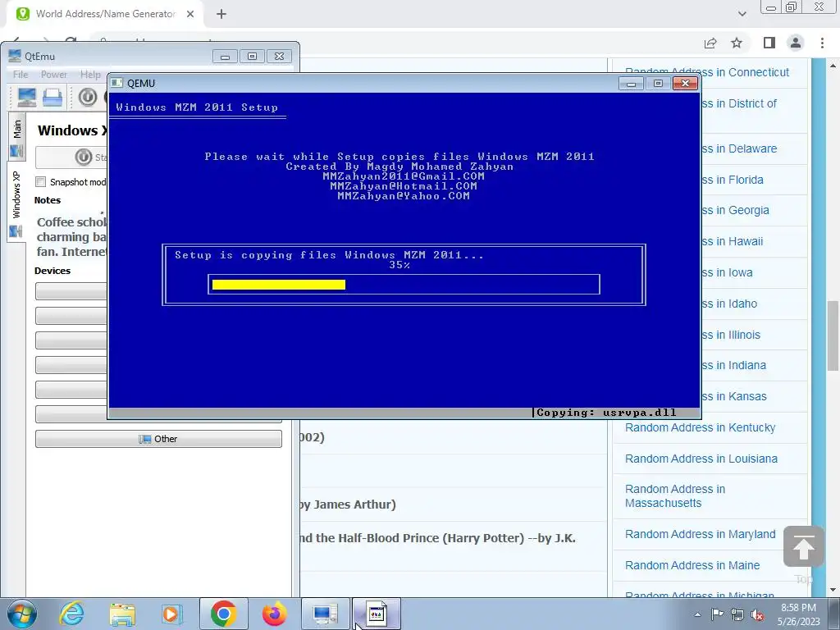Image resolution: width=840 pixels, height=630 pixels.
Task: Open the Idaho random address link
Action: 729,304
